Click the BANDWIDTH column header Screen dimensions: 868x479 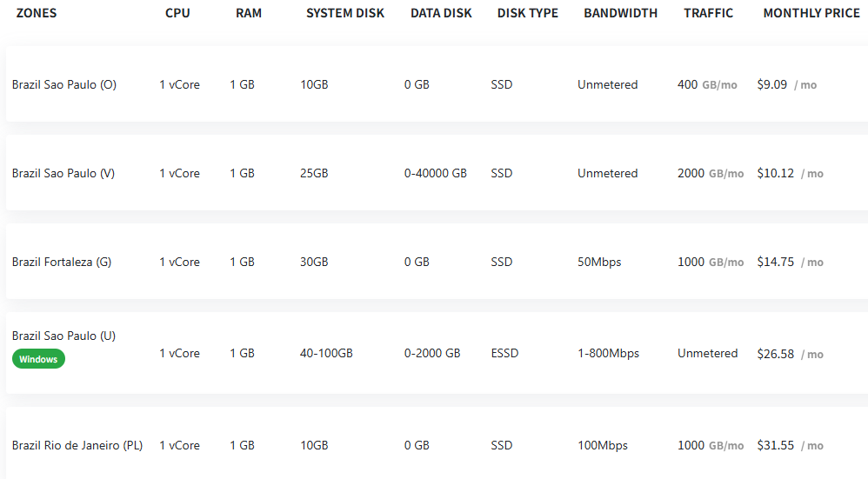[x=620, y=13]
